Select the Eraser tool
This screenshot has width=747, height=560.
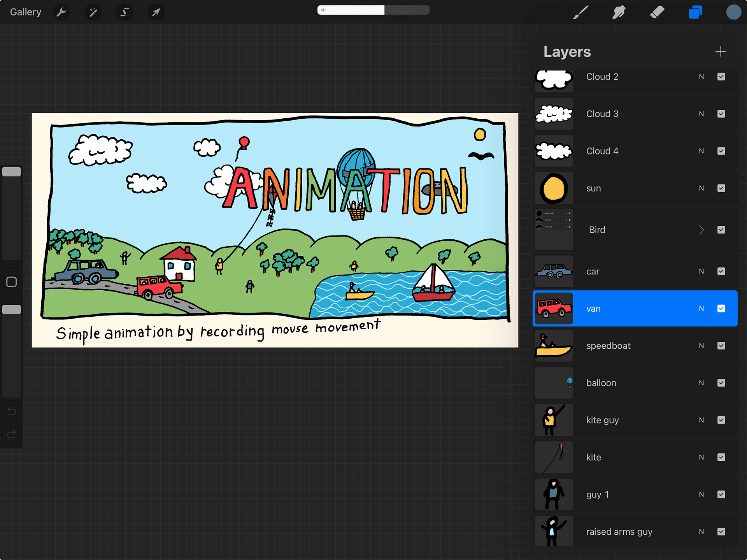(657, 12)
